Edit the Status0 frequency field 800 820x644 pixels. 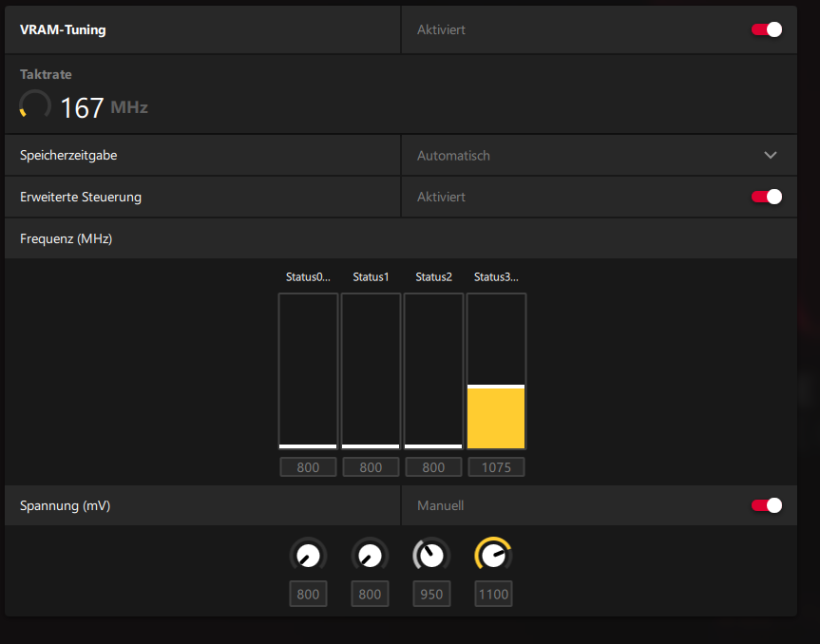[x=308, y=466]
